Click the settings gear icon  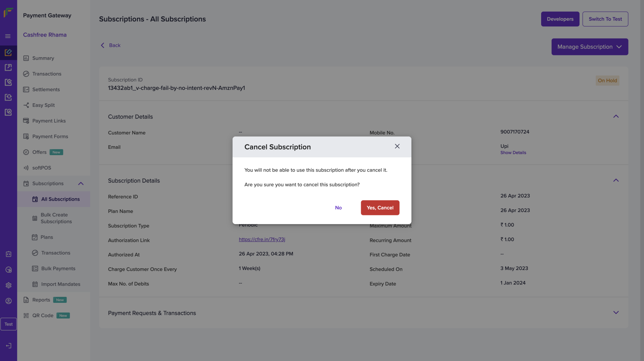point(8,285)
